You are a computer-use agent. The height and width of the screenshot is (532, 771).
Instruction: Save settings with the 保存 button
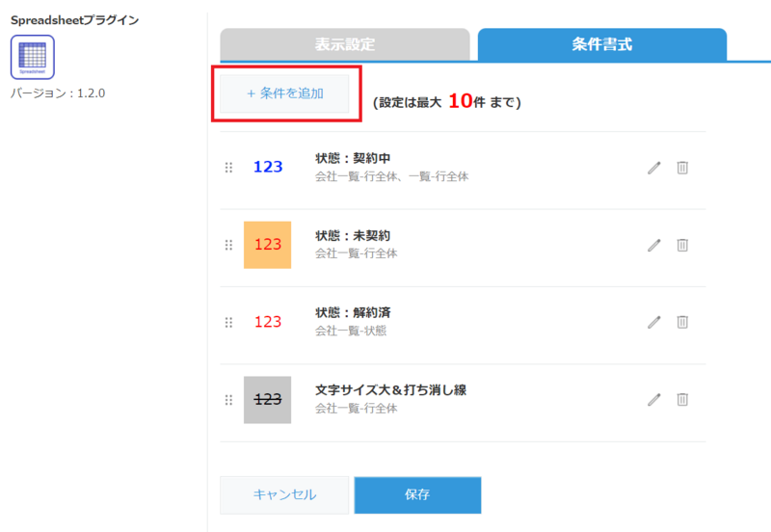(417, 494)
